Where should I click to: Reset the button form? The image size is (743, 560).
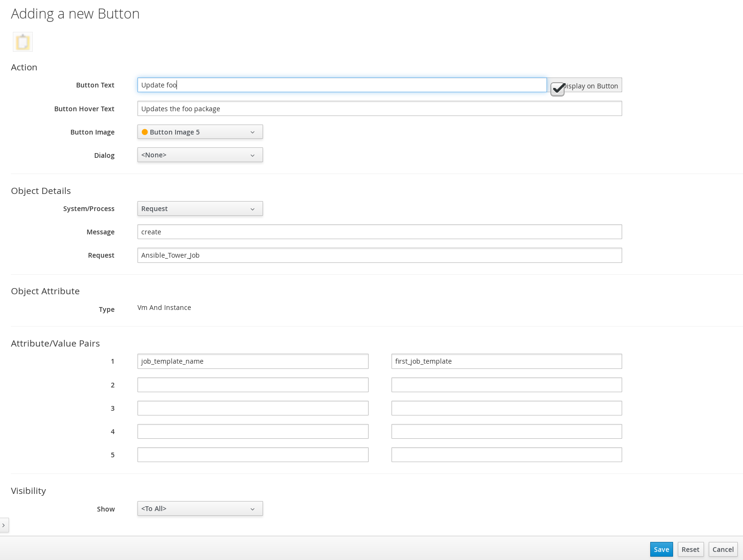(691, 549)
